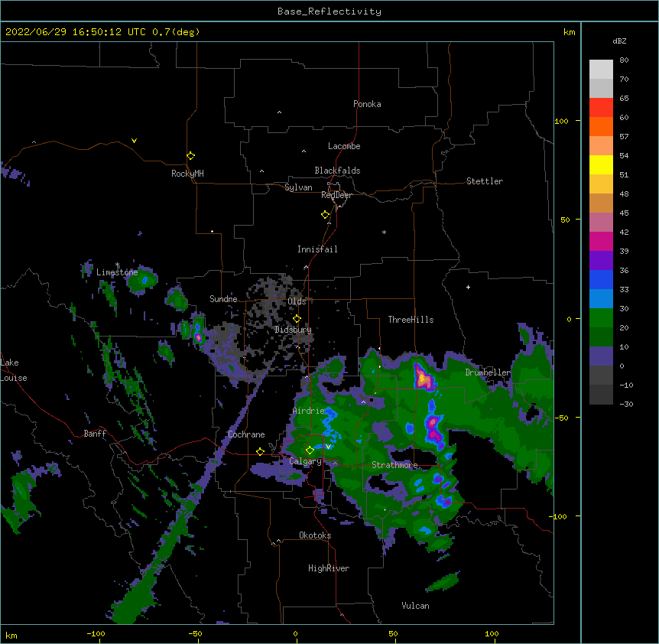Click the Limestone label
The width and height of the screenshot is (659, 644).
[x=117, y=272]
